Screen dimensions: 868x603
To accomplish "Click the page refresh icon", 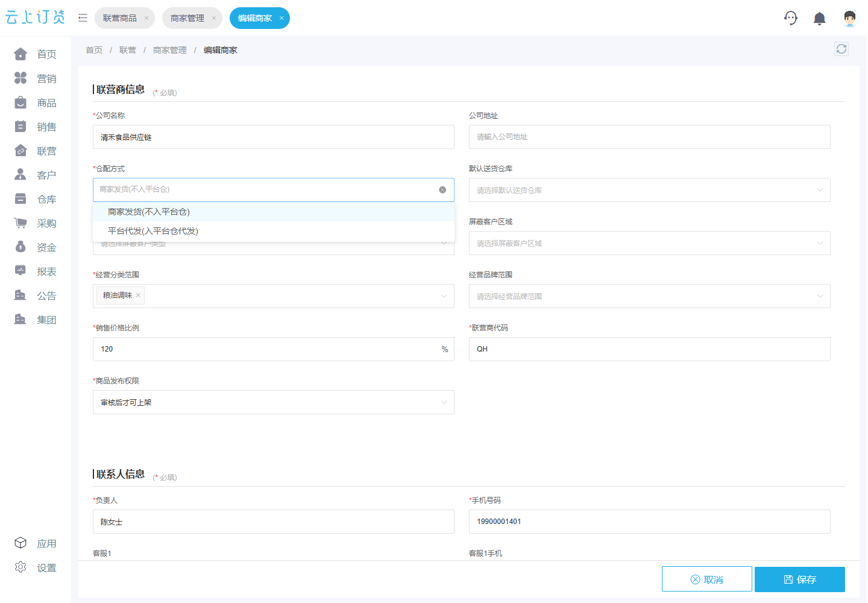I will [x=841, y=49].
